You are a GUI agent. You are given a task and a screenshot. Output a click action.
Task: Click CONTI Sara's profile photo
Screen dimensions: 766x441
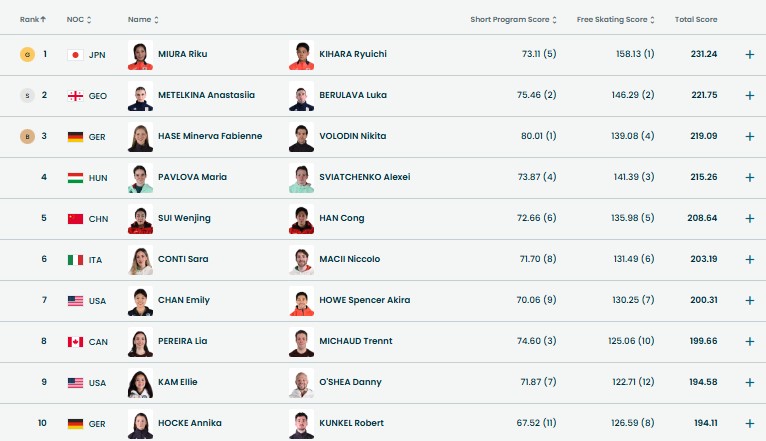click(141, 259)
